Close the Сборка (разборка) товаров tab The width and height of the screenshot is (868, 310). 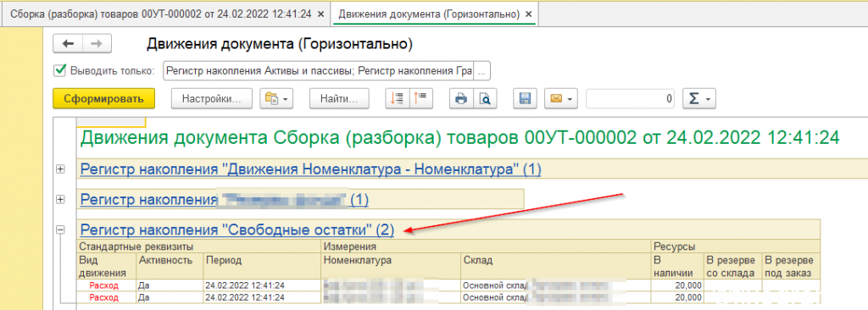coord(321,14)
